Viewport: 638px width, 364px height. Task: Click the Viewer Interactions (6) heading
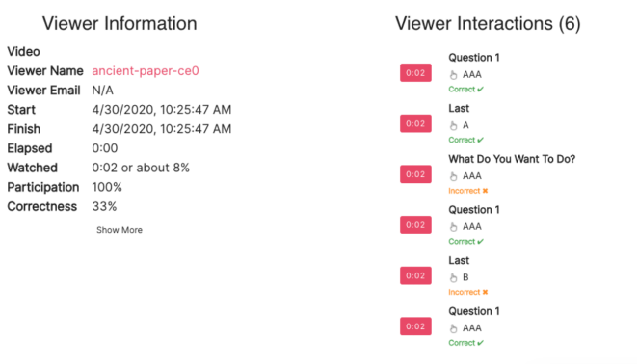[488, 23]
